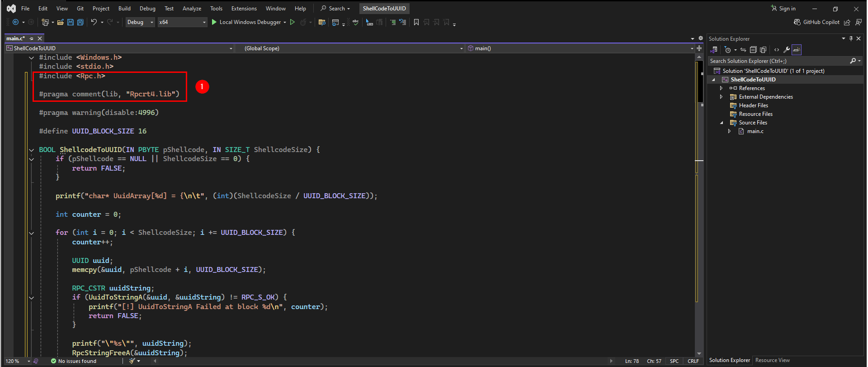Viewport: 868px width, 367px height.
Task: Click the View Code icon in Solution Explorer
Action: point(777,50)
